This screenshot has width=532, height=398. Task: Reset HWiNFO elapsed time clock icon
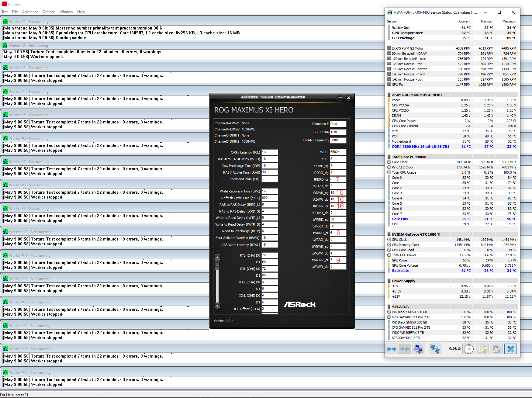[x=469, y=349]
